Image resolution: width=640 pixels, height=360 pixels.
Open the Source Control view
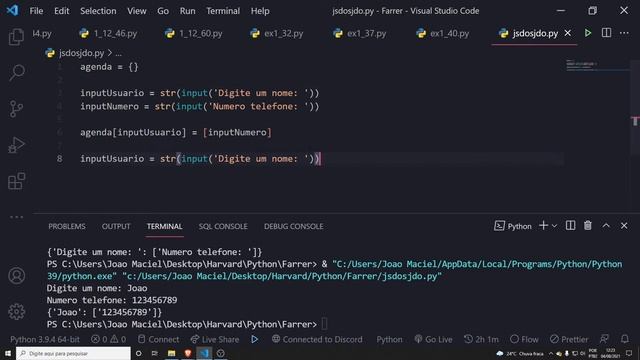point(16,109)
